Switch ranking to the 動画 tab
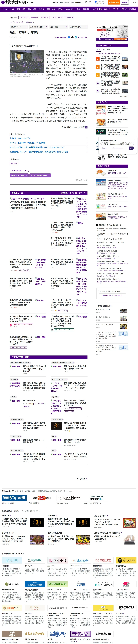Image resolution: width=138 pixels, height=644 pixels. point(108,50)
